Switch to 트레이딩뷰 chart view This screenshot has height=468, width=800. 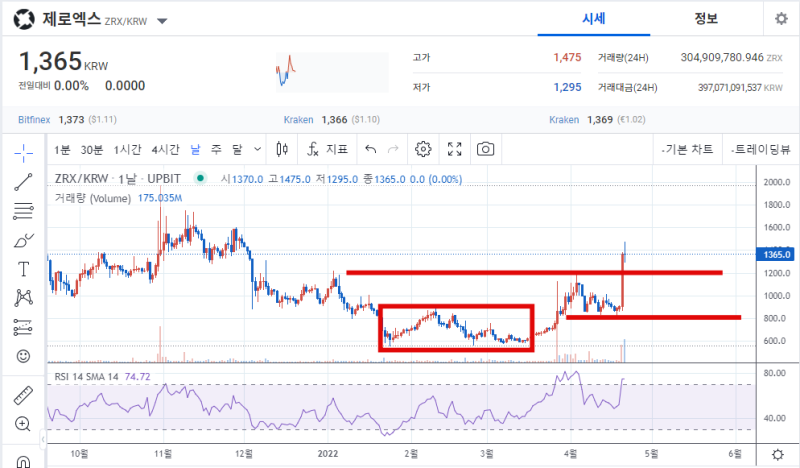pos(761,149)
